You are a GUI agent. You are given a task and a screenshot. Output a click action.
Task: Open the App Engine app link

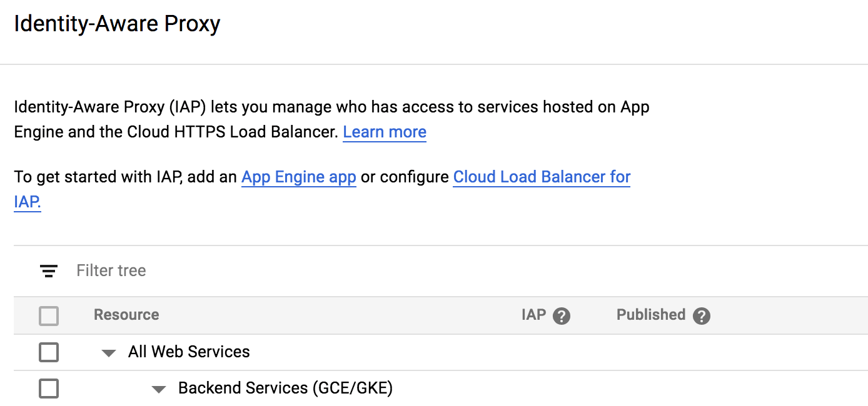[x=298, y=177]
